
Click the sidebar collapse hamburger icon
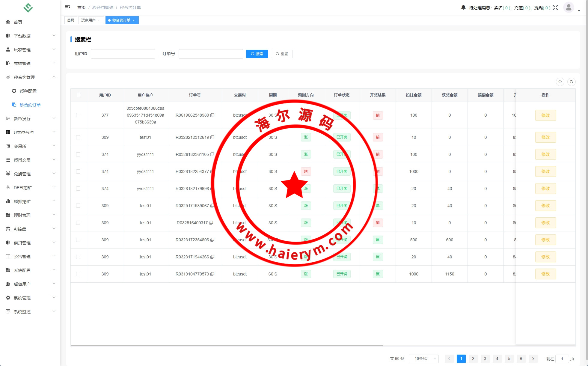tap(67, 7)
